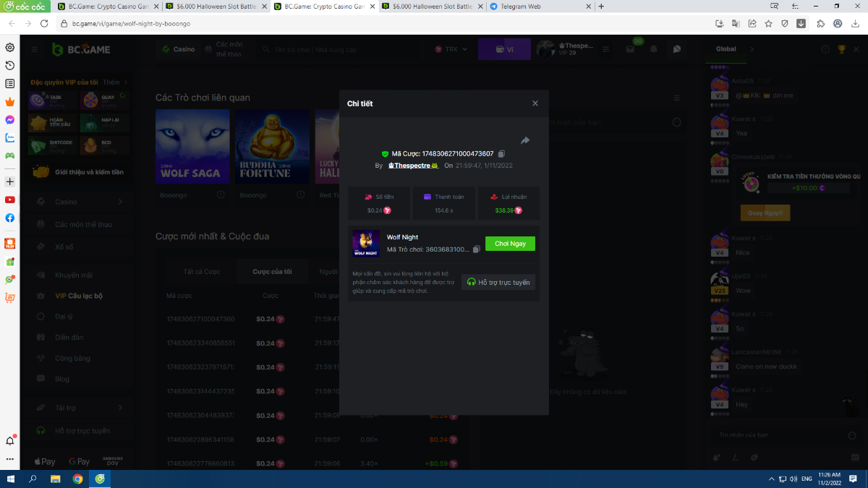The width and height of the screenshot is (868, 488).
Task: Click the green Chơi Ngay button
Action: 510,244
